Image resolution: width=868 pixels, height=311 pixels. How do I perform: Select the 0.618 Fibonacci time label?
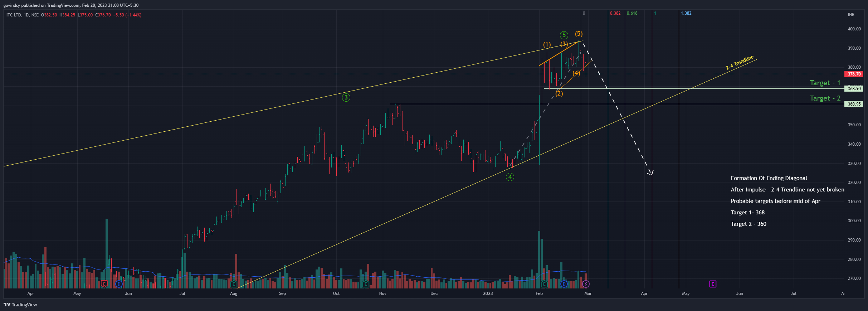(x=632, y=13)
